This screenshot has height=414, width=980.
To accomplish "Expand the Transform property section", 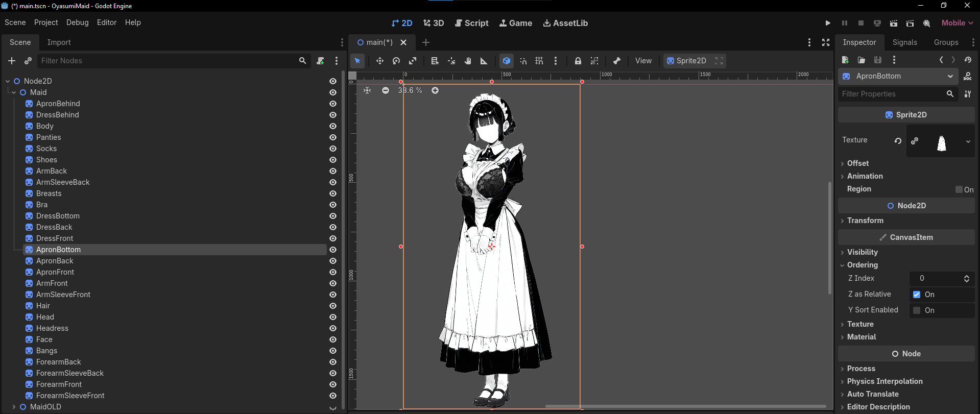I will pos(865,221).
